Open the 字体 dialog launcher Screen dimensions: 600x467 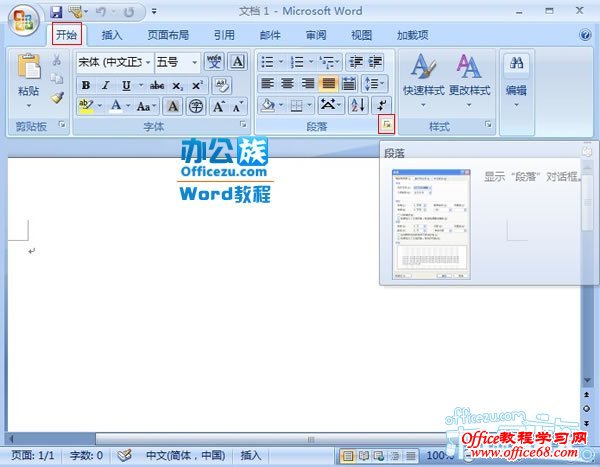pyautogui.click(x=243, y=124)
